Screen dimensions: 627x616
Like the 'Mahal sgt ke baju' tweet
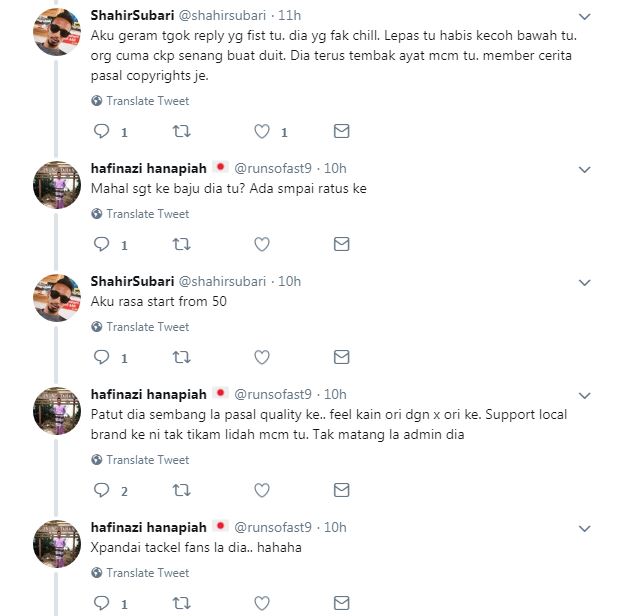262,244
